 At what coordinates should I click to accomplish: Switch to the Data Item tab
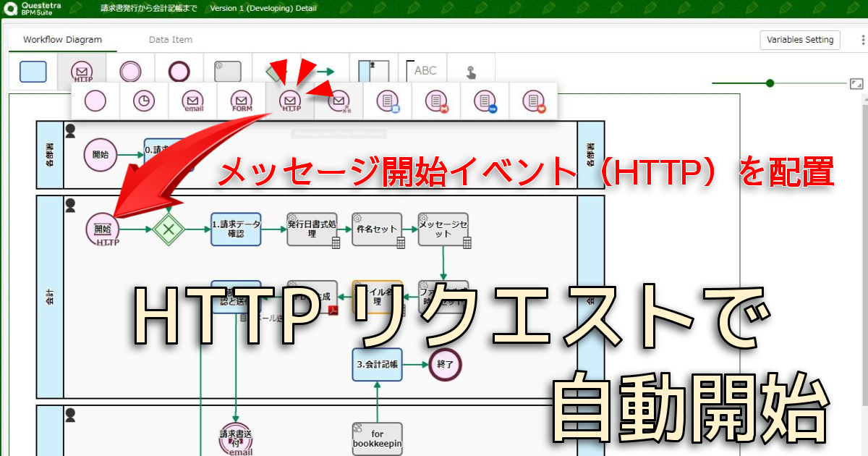coord(171,40)
